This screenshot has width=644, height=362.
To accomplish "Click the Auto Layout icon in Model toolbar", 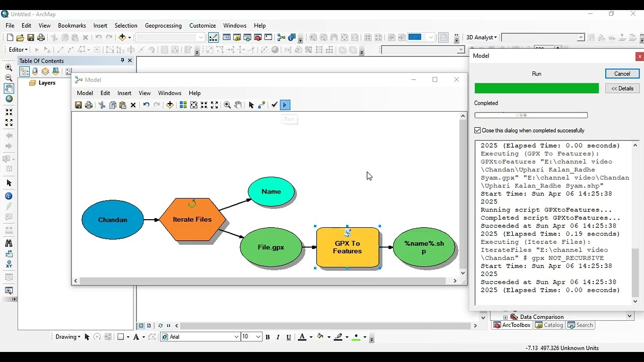I will point(183,105).
